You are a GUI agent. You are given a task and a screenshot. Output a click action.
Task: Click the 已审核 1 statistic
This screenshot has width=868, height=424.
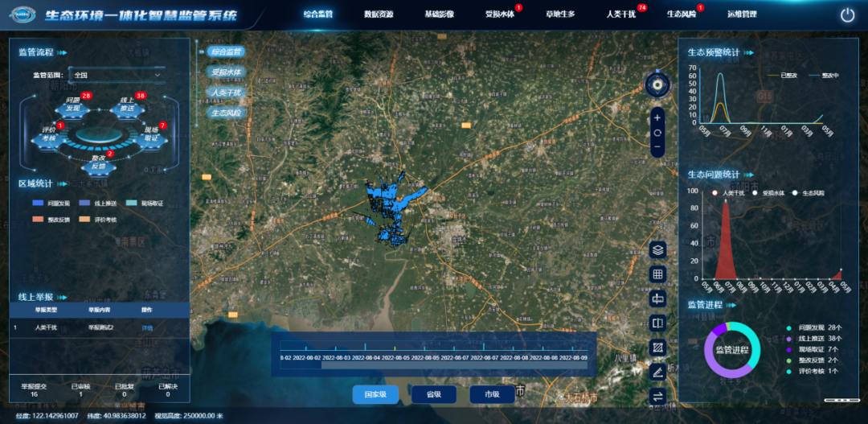tap(81, 390)
